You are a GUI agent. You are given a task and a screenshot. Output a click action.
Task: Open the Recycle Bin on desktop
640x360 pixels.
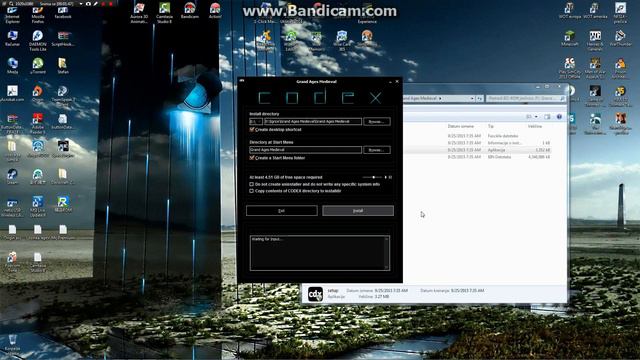coord(12,342)
